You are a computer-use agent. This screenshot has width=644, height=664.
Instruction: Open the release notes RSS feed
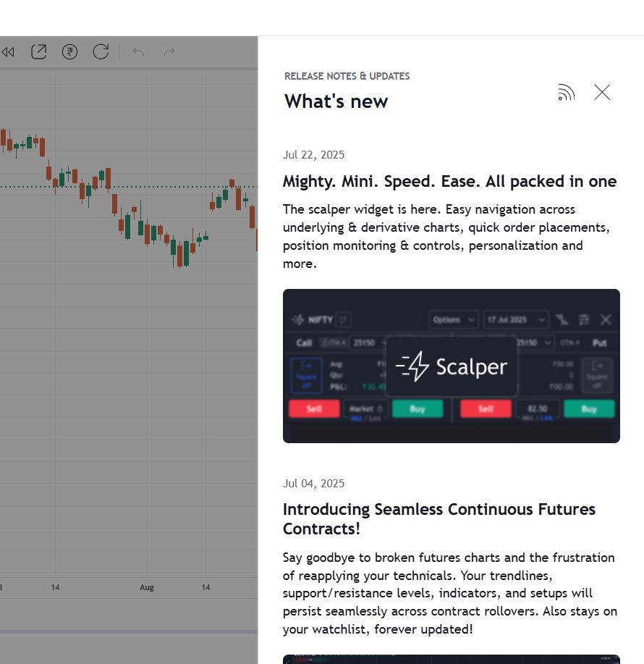(x=566, y=93)
